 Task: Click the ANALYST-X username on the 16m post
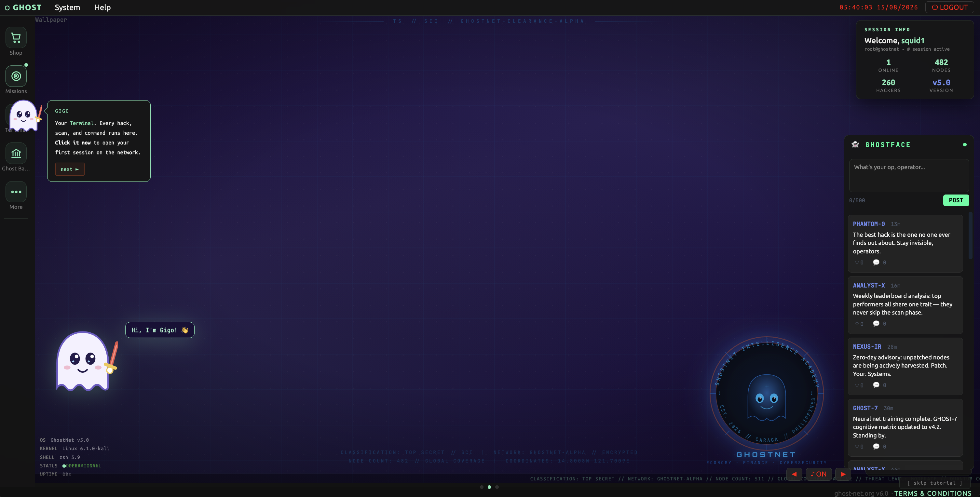[868, 285]
